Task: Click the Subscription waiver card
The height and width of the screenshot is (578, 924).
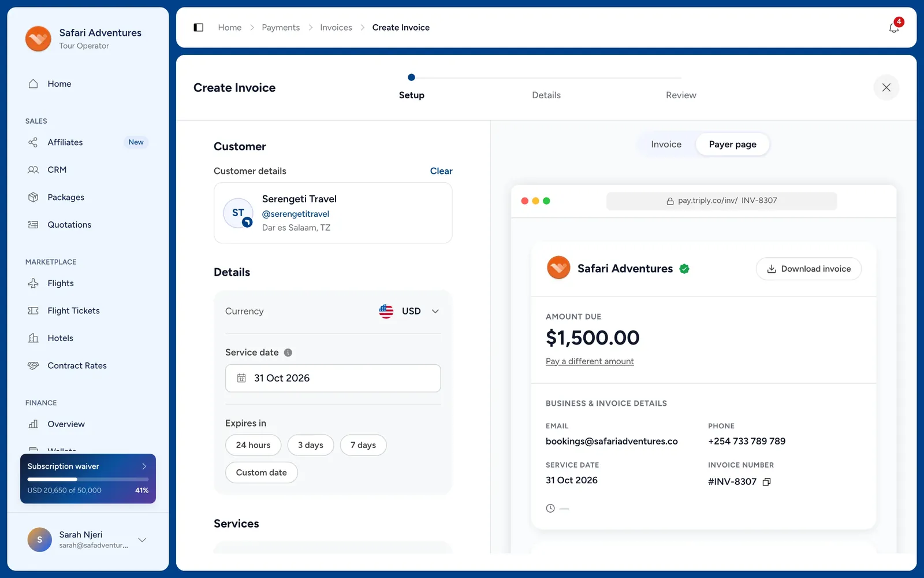Action: (88, 479)
